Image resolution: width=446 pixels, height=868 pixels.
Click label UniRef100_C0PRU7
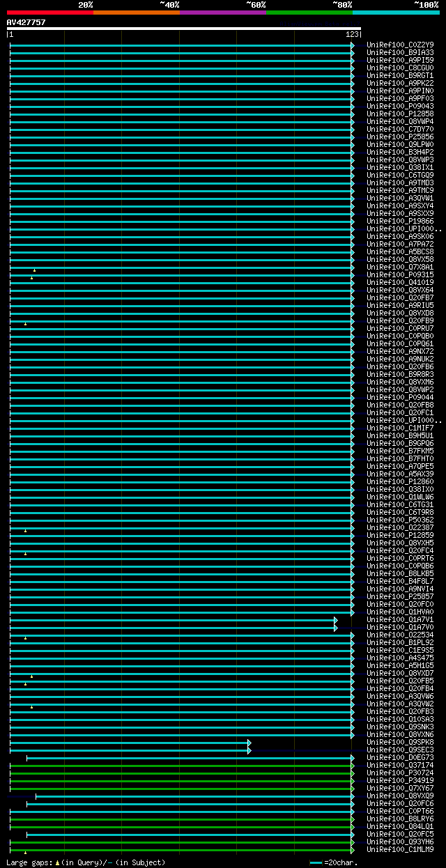[x=400, y=328]
